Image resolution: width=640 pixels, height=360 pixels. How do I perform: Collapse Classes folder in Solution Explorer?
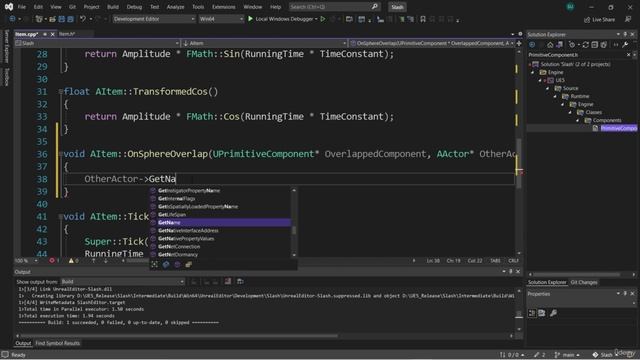click(571, 112)
